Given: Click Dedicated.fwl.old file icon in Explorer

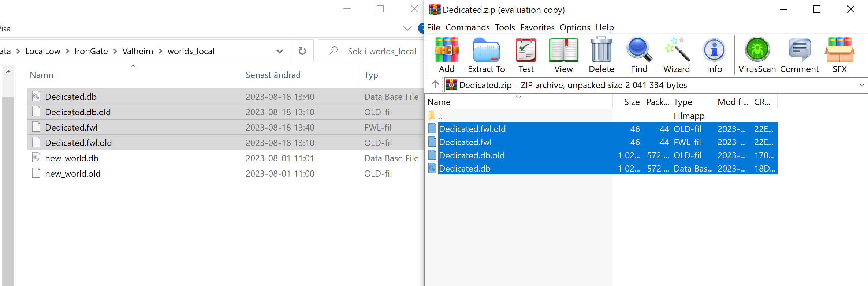Looking at the screenshot, I should pos(36,142).
